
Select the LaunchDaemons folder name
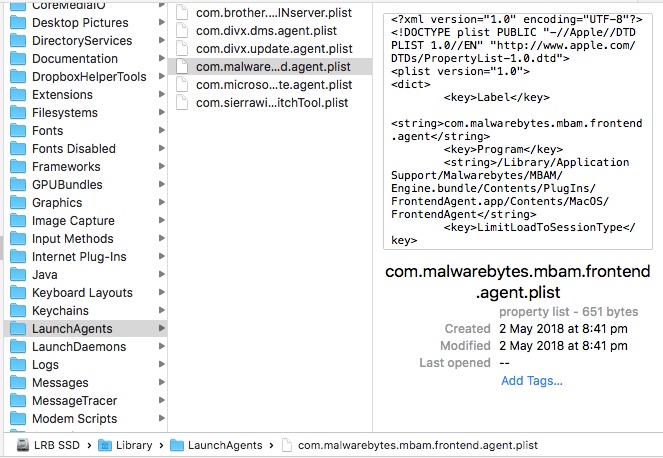[79, 347]
